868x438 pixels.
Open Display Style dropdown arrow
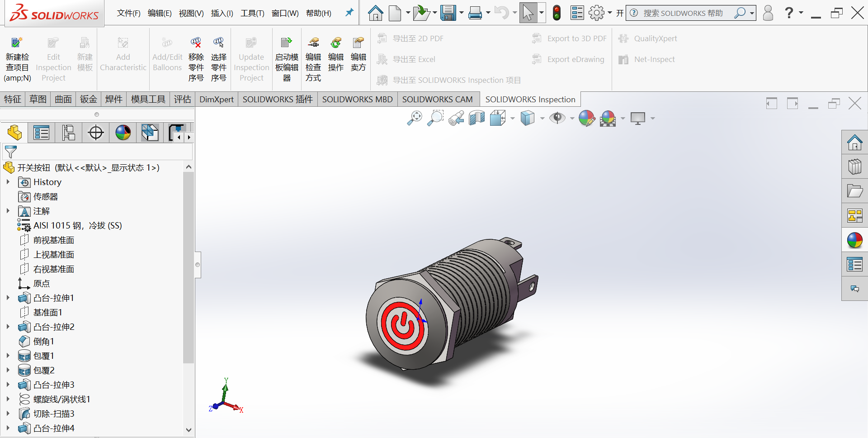point(542,119)
